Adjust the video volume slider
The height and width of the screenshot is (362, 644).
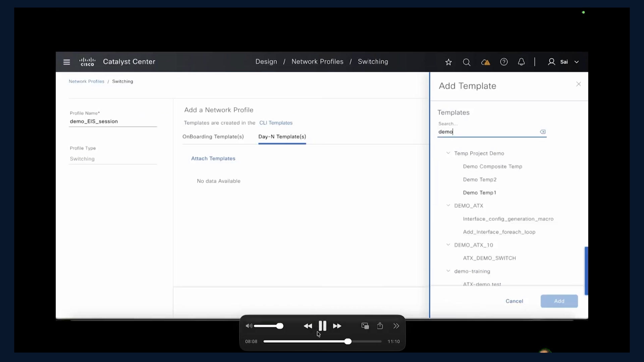tap(268, 326)
